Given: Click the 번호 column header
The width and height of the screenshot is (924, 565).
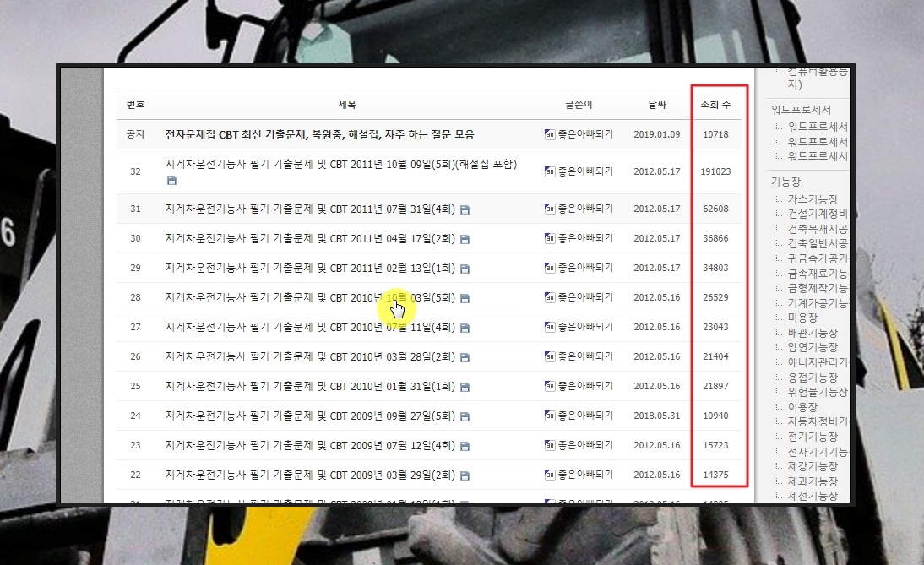Looking at the screenshot, I should click(x=135, y=104).
